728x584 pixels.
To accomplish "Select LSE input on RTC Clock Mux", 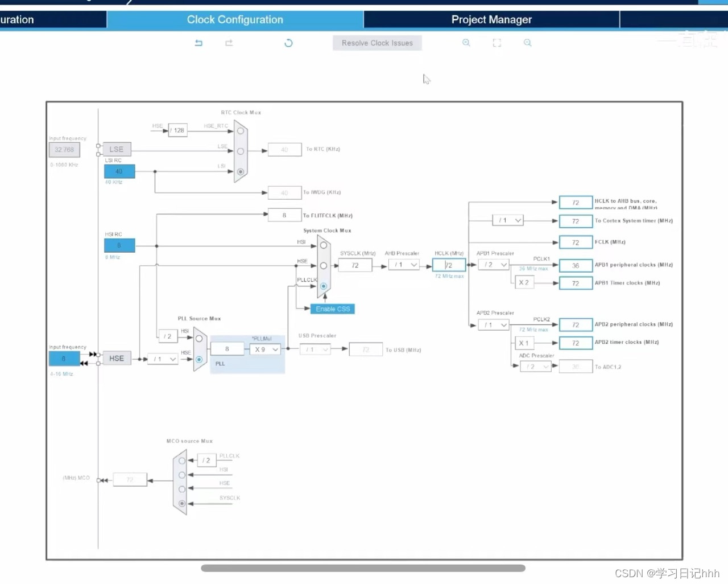I will pyautogui.click(x=241, y=151).
